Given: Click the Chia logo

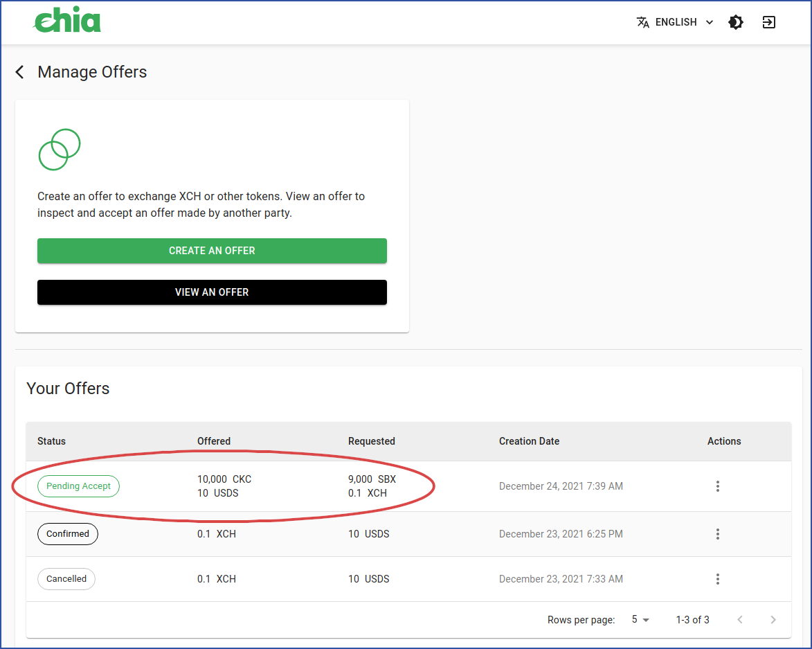Looking at the screenshot, I should 67,20.
